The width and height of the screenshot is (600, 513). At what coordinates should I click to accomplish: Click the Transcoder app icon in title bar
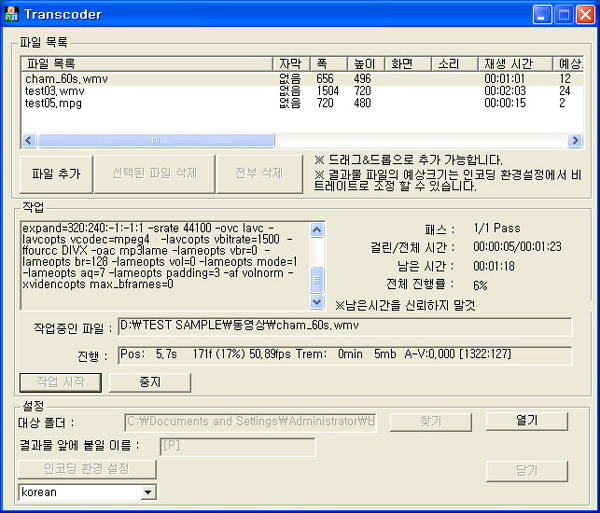[11, 14]
